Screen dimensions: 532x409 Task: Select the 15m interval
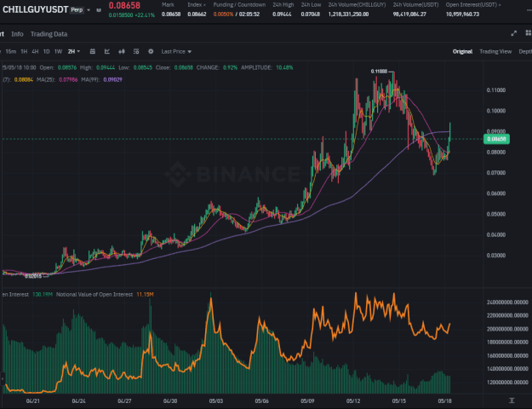11,51
